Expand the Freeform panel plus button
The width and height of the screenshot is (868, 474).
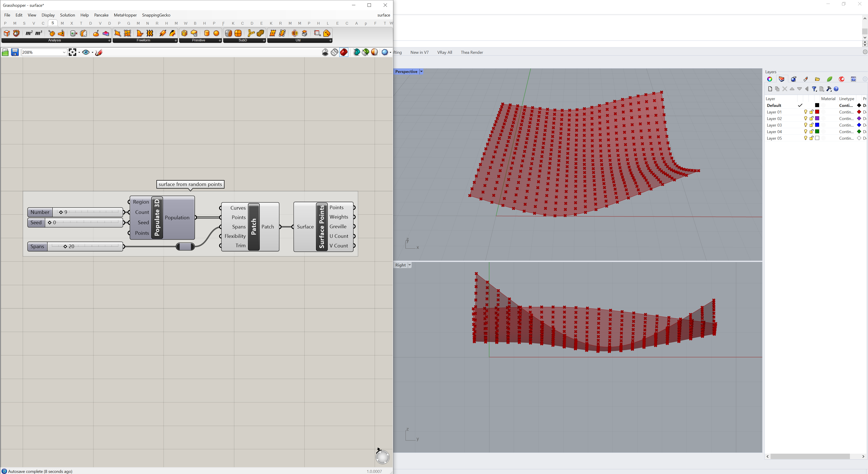(x=176, y=40)
